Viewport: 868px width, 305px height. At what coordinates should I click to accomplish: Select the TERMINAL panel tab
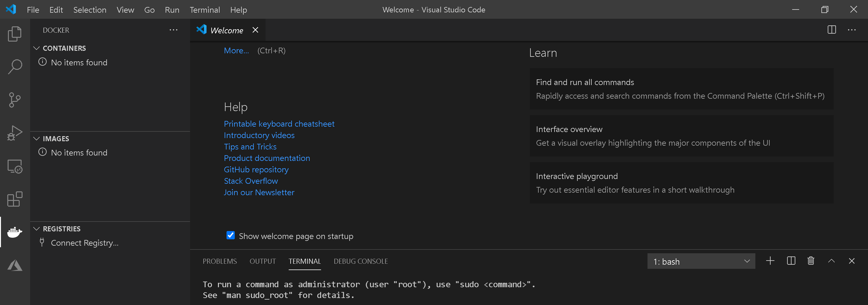tap(305, 261)
